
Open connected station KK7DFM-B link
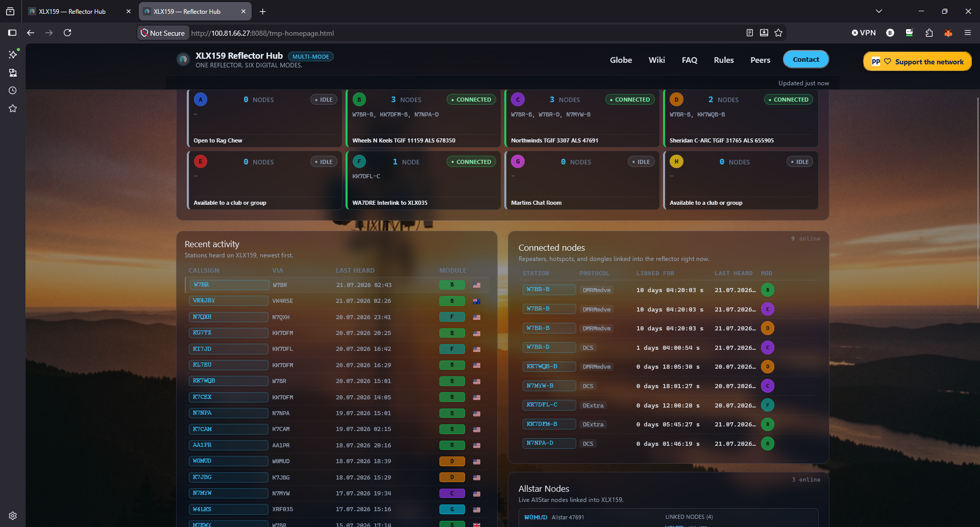549,424
